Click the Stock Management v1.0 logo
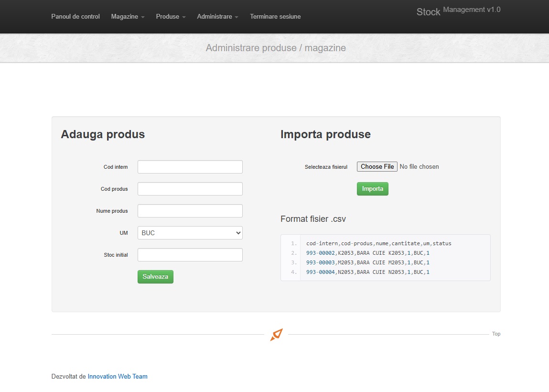Screen dimensions: 549x392 point(457,11)
